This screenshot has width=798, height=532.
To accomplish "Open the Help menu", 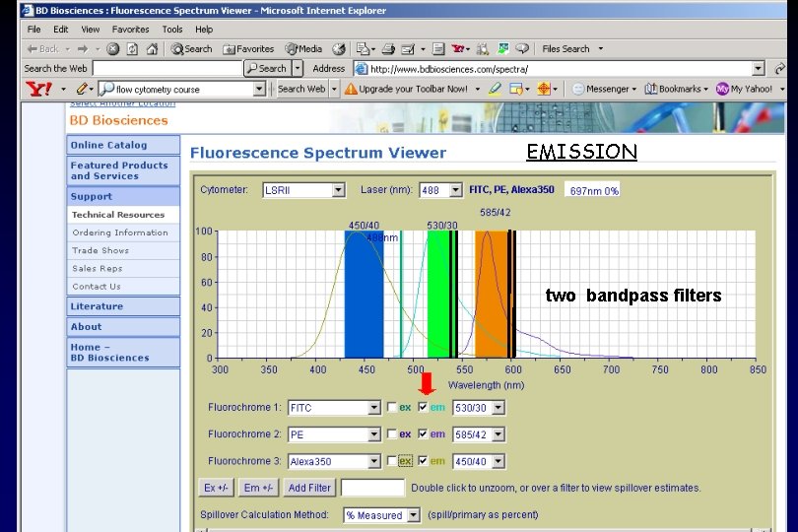I will [x=204, y=30].
